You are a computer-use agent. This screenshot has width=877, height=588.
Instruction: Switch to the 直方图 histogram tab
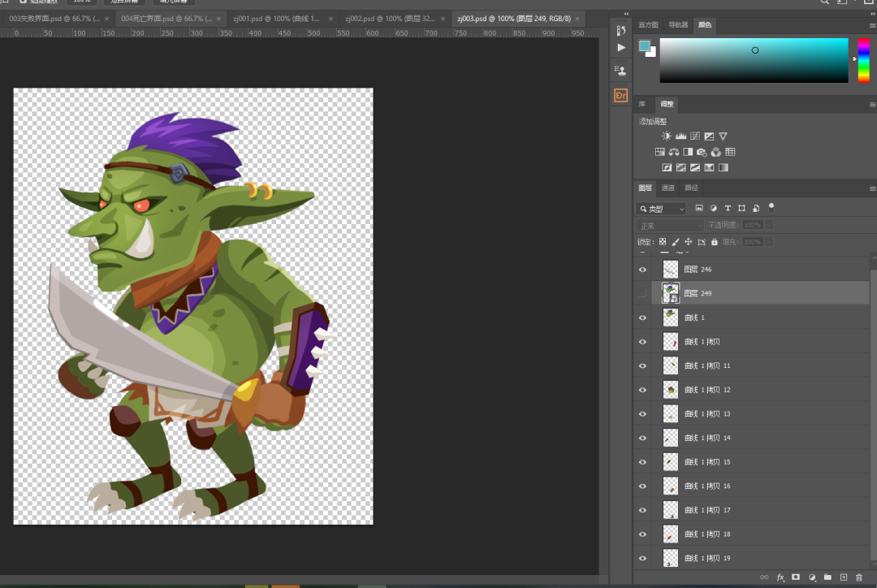pos(648,25)
